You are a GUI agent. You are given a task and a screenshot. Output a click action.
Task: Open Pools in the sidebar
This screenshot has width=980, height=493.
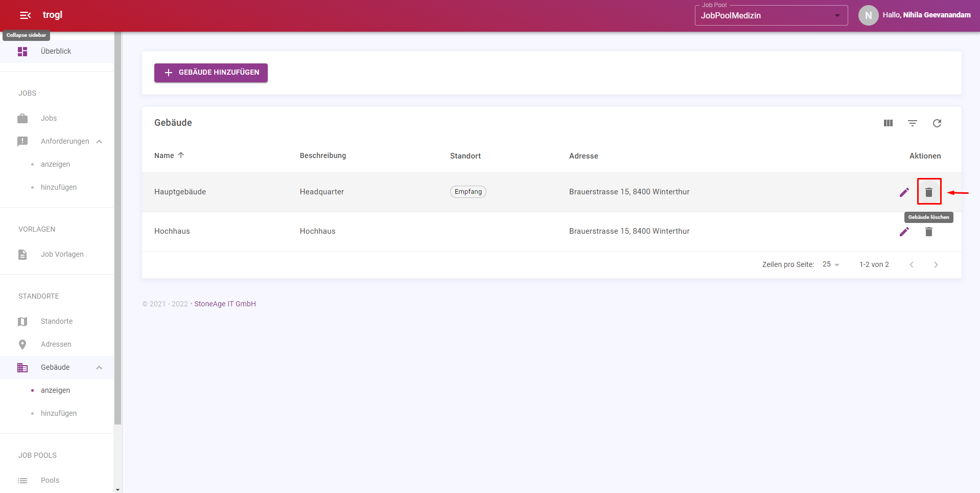point(50,480)
